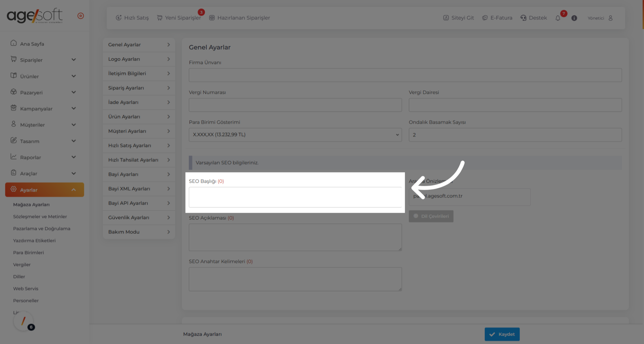This screenshot has height=344, width=644.
Task: Open Yazdırma Etiketleri
Action: pos(34,241)
